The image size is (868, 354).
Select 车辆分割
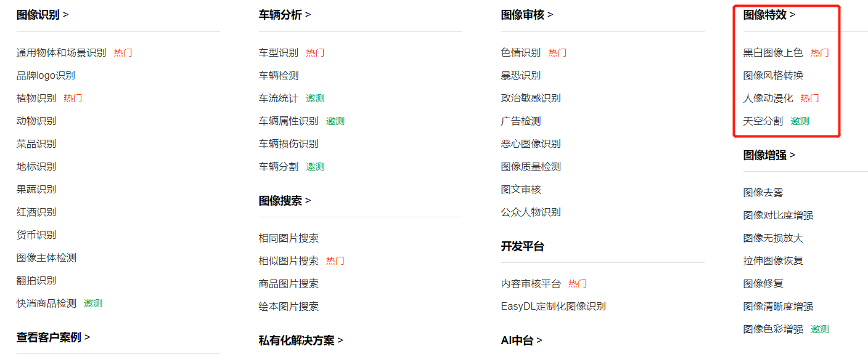[279, 167]
